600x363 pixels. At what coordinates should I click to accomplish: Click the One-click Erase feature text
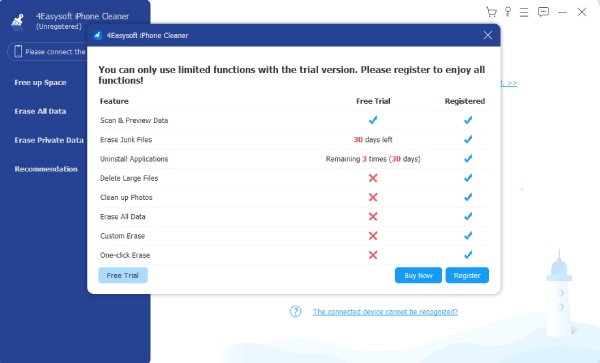point(125,255)
